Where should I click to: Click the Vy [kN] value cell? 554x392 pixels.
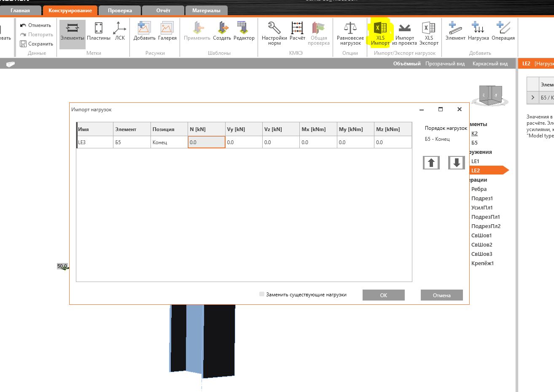coord(244,142)
